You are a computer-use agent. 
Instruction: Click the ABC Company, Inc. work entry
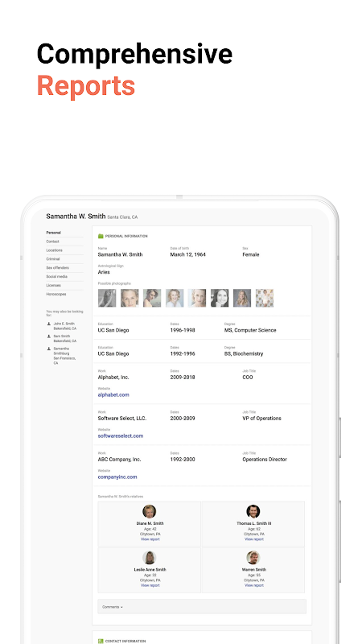(119, 459)
